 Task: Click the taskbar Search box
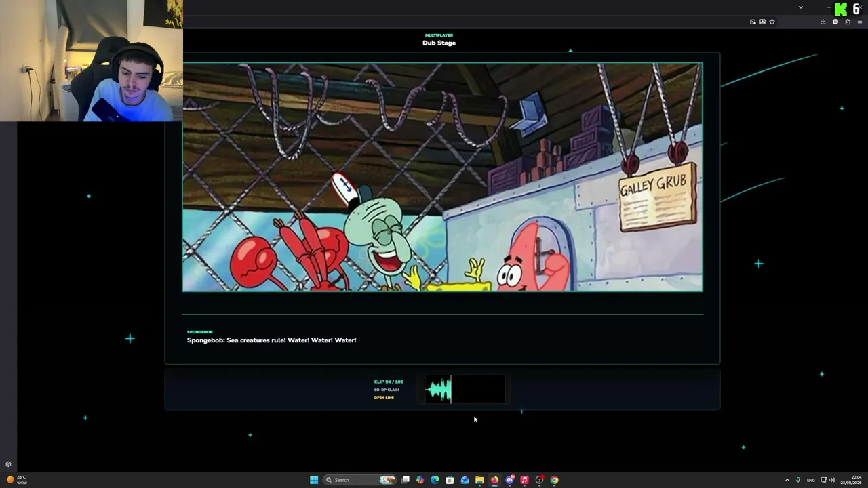(359, 480)
